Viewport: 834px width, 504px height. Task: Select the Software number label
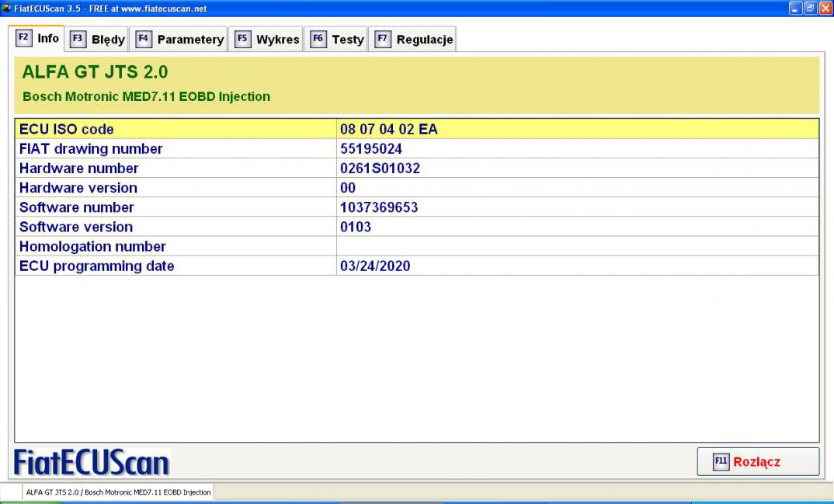[x=77, y=207]
